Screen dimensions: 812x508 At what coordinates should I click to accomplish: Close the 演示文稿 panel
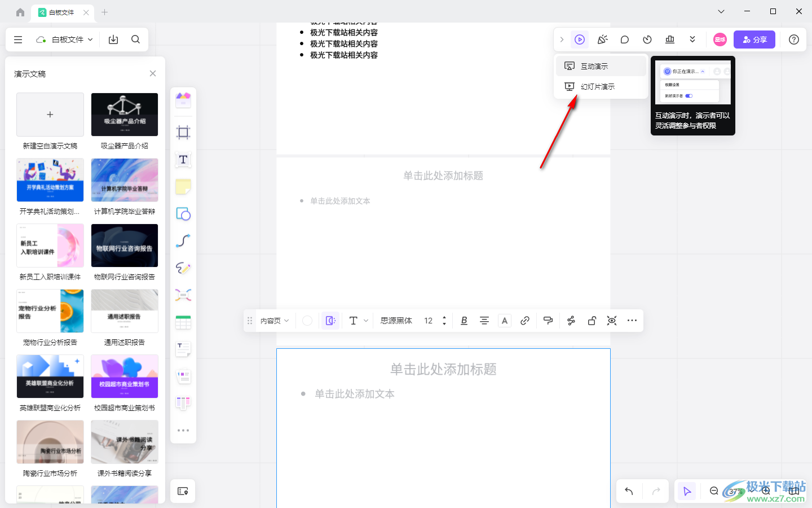(153, 73)
